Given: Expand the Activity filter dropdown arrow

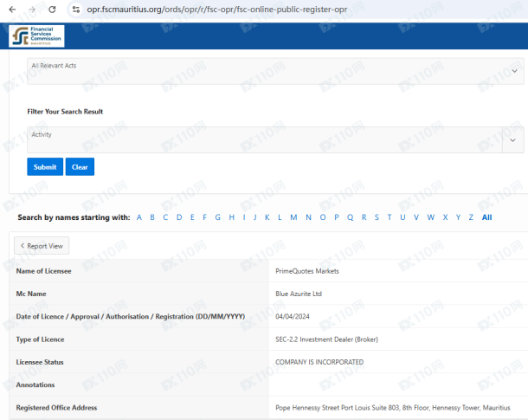Looking at the screenshot, I should 512,140.
